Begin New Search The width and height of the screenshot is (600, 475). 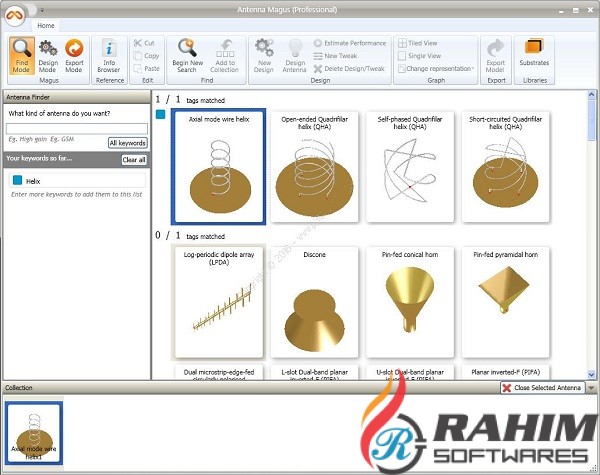187,56
